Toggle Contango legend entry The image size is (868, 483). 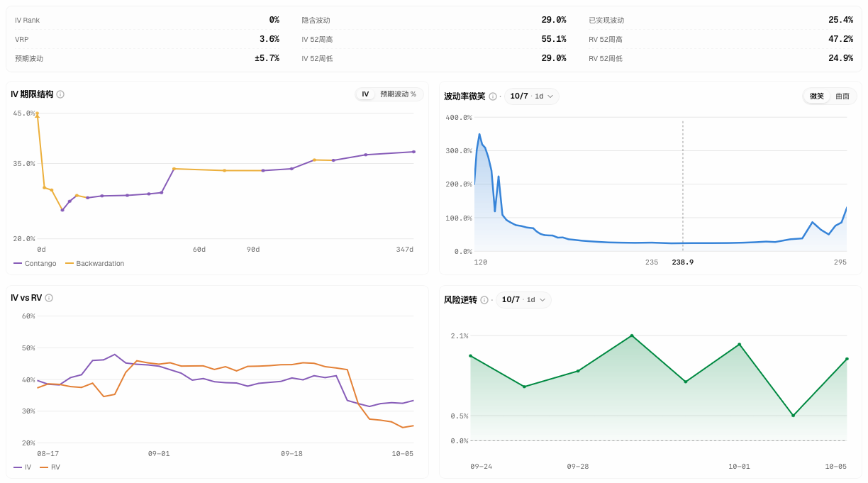[35, 264]
